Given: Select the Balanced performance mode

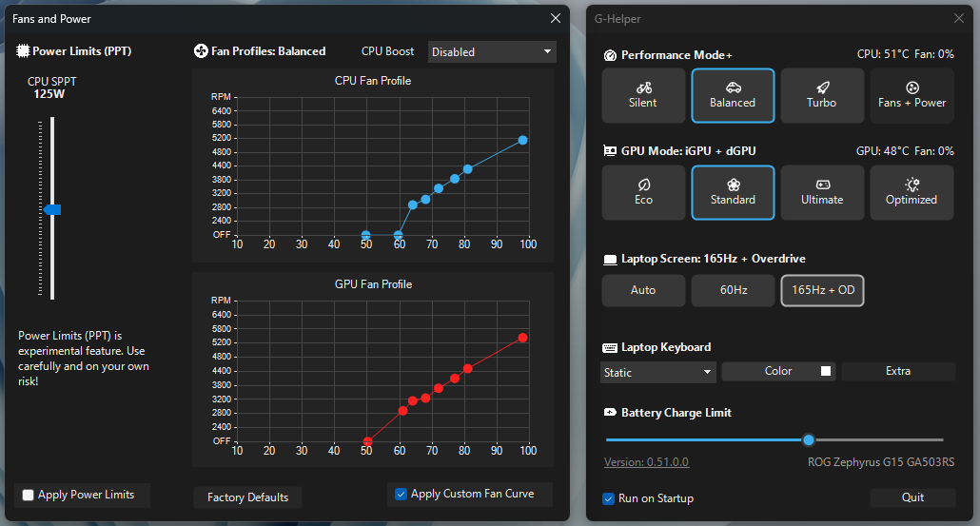Looking at the screenshot, I should coord(733,95).
